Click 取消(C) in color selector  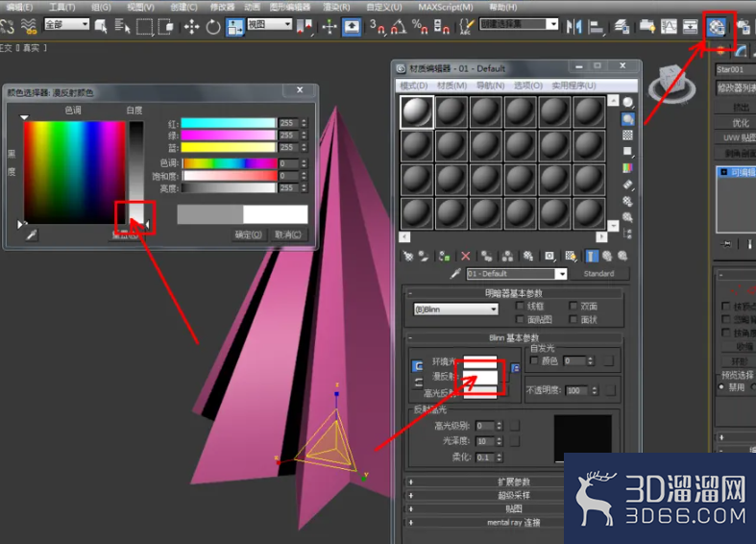pyautogui.click(x=288, y=235)
